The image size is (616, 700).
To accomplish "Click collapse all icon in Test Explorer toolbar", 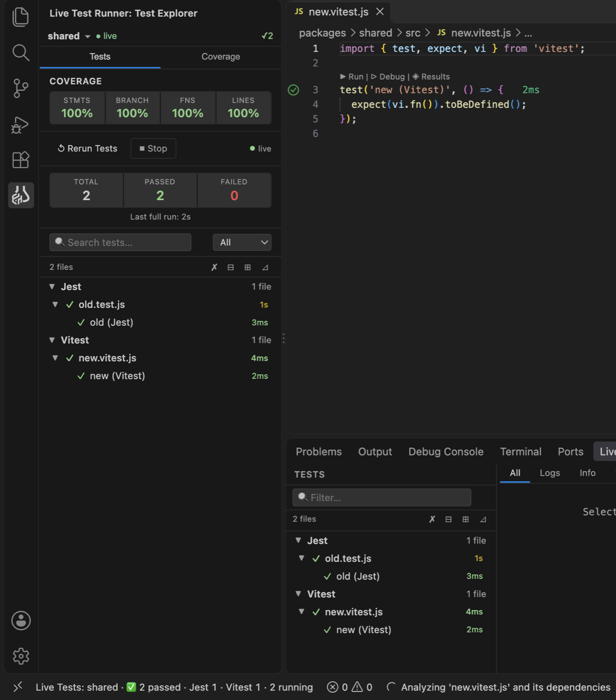I will coord(231,267).
